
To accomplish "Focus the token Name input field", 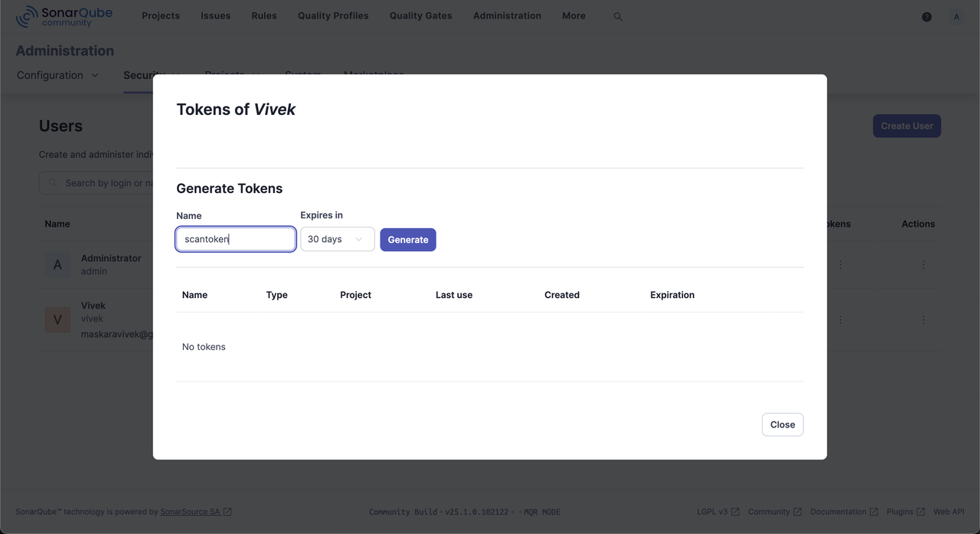I will point(236,239).
